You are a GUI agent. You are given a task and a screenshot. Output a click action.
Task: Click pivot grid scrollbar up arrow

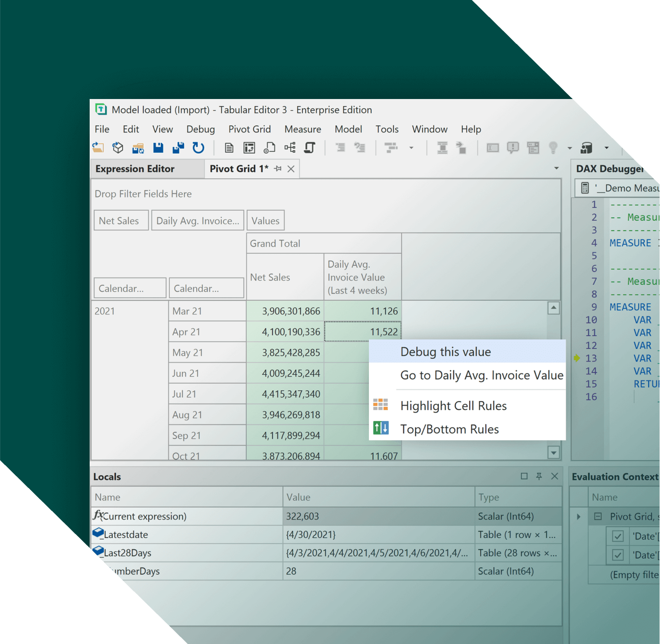click(554, 308)
